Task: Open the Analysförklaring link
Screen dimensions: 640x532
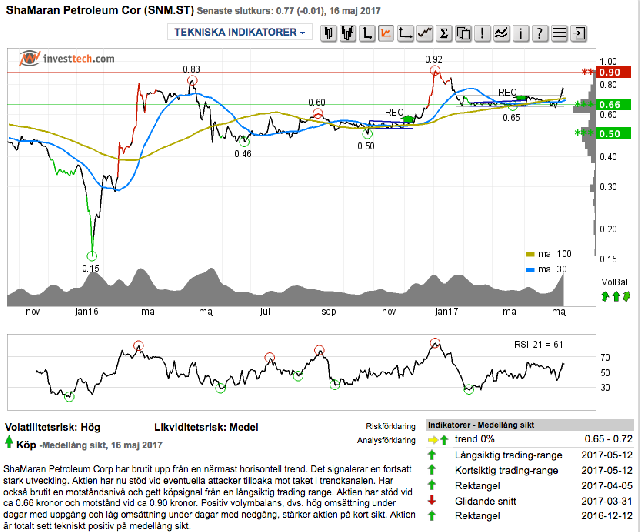Action: pyautogui.click(x=386, y=440)
